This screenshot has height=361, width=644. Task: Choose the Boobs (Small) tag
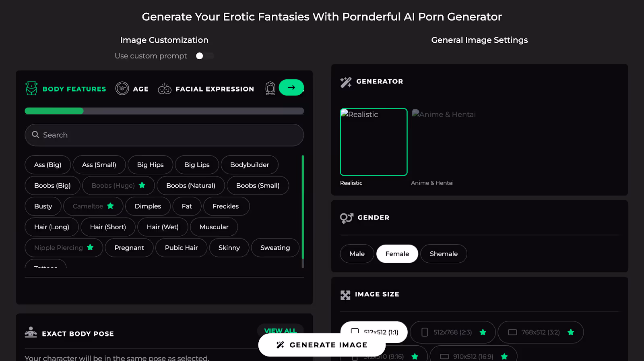pyautogui.click(x=258, y=185)
